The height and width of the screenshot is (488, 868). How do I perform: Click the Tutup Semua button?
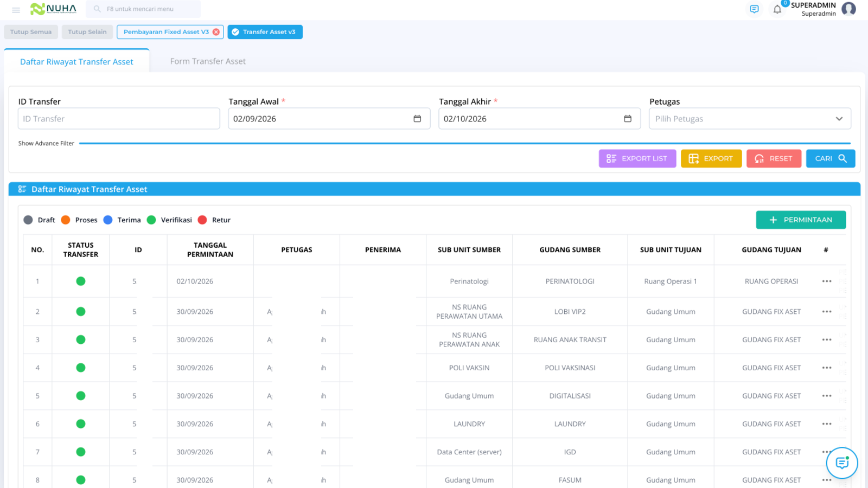pos(31,32)
